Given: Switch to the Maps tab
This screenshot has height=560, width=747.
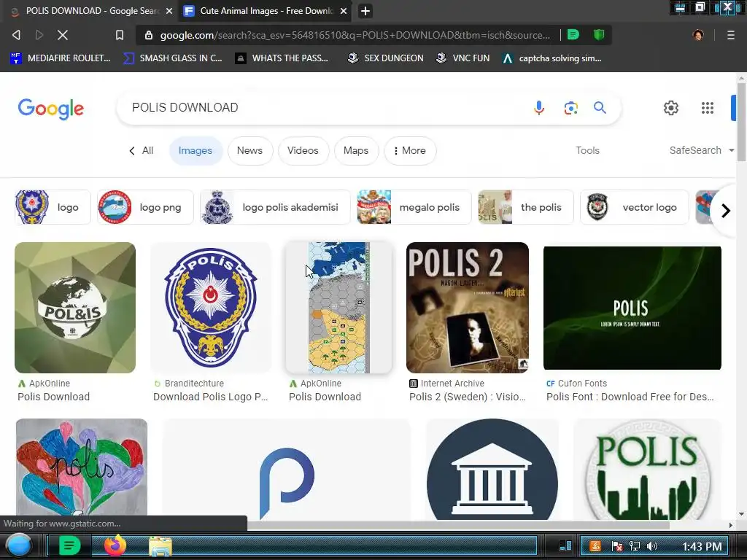Looking at the screenshot, I should (x=356, y=150).
